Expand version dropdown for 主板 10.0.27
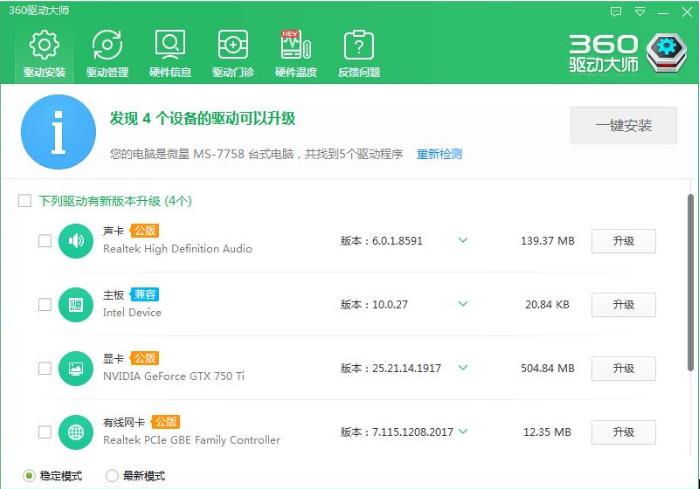Viewport: 700px width, 489px height. (x=463, y=304)
